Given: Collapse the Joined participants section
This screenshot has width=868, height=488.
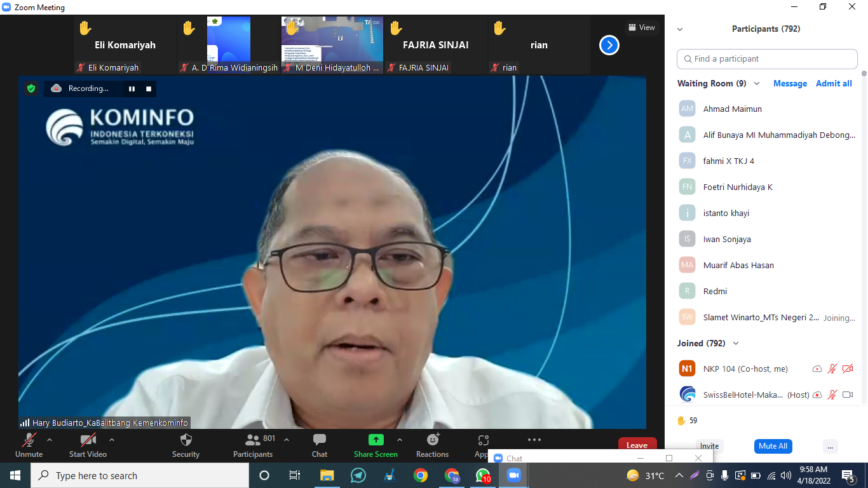Looking at the screenshot, I should coord(736,344).
